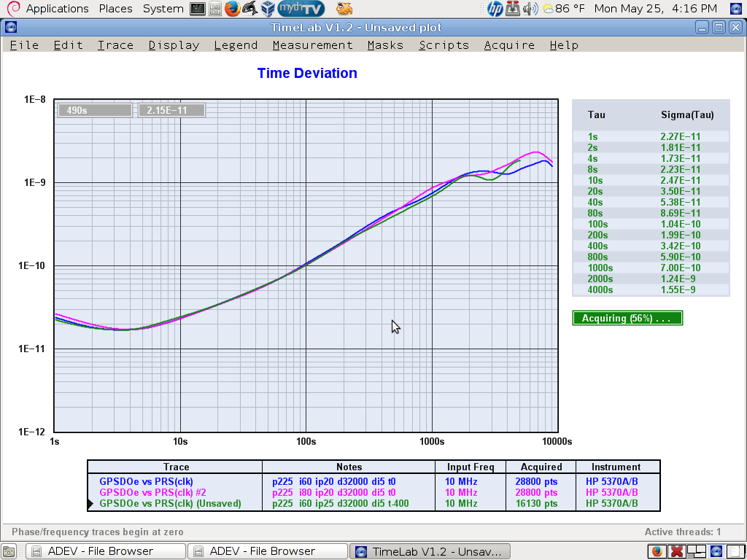Open the Acquire menu
The height and width of the screenshot is (560, 747).
coord(509,45)
